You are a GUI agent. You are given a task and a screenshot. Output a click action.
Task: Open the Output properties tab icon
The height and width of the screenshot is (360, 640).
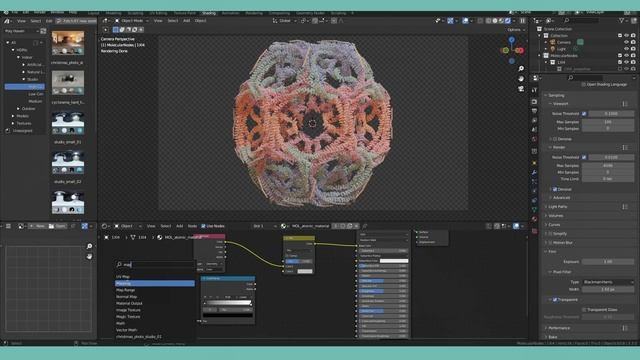click(534, 111)
